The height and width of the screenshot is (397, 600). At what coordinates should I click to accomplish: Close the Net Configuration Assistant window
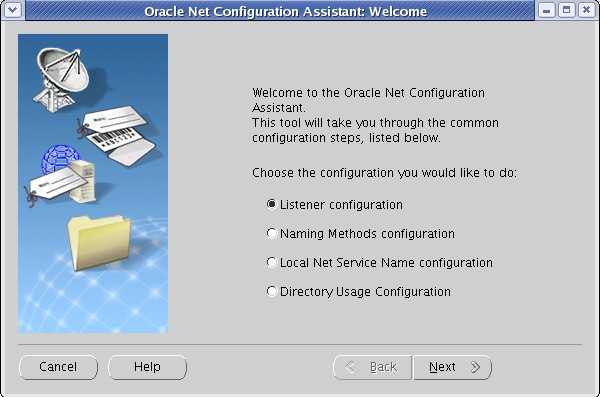click(x=586, y=10)
